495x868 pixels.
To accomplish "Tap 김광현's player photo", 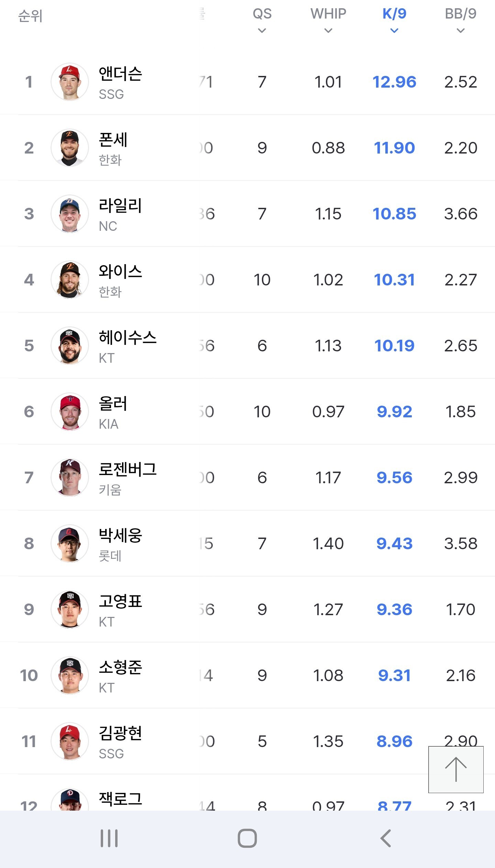I will (70, 741).
